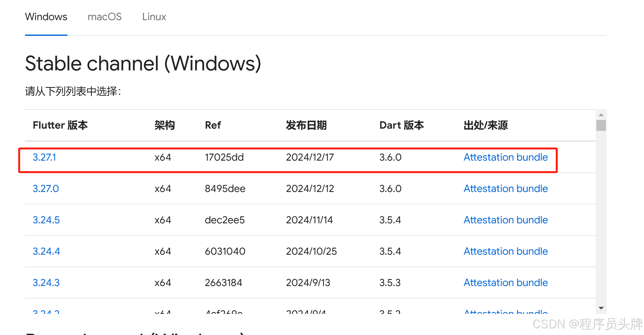This screenshot has height=335, width=644.
Task: Click the release date 2024/10/25
Action: 311,251
